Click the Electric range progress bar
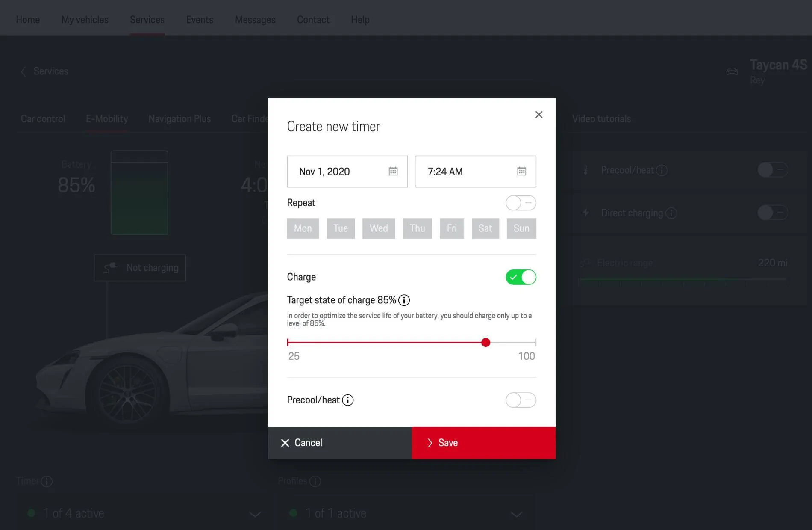The height and width of the screenshot is (530, 812). point(683,281)
